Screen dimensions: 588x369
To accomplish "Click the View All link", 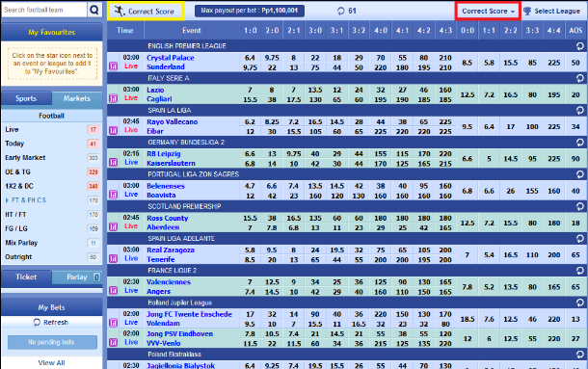I will 51,363.
